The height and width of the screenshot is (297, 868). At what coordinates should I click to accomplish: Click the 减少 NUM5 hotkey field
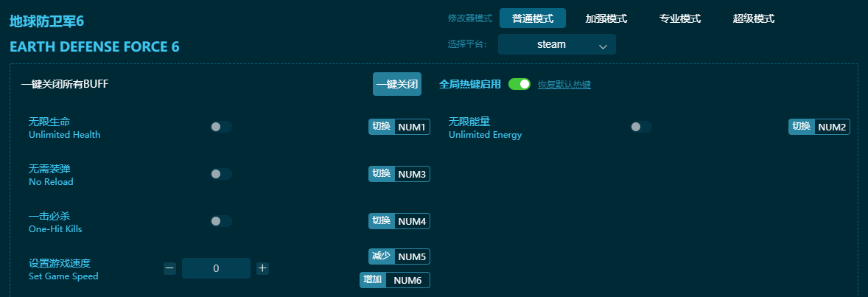click(x=399, y=256)
